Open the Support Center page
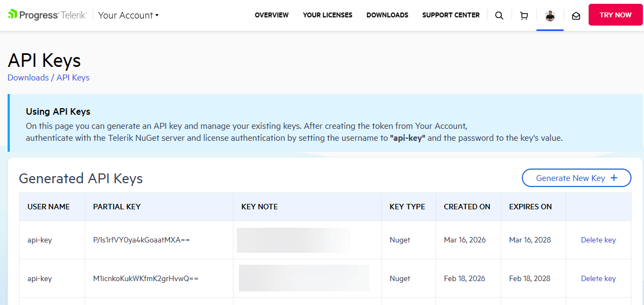The width and height of the screenshot is (644, 305). pyautogui.click(x=451, y=15)
